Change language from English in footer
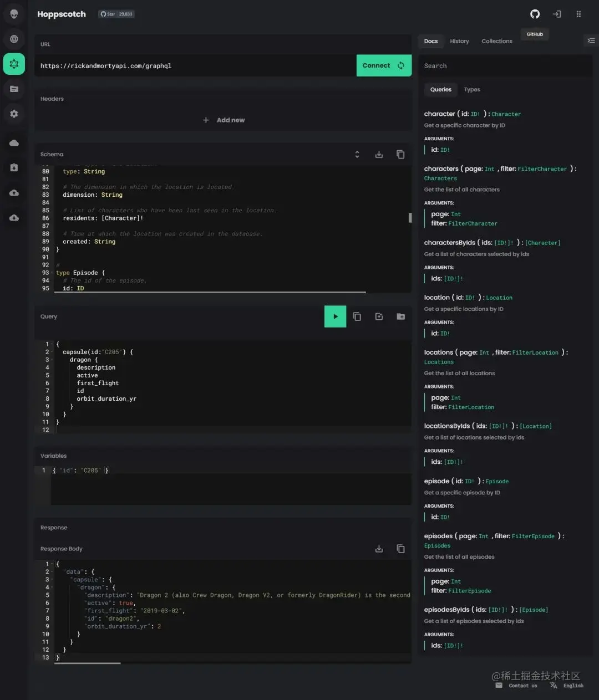This screenshot has height=700, width=599. (x=567, y=686)
